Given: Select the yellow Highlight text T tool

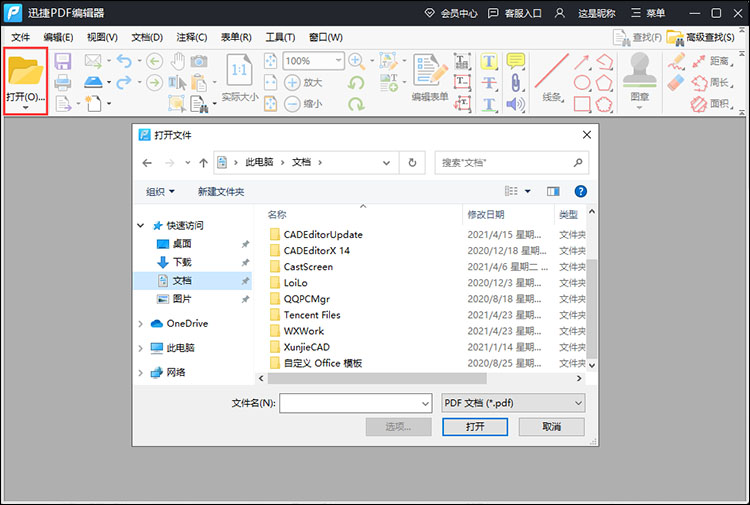Looking at the screenshot, I should [x=489, y=61].
